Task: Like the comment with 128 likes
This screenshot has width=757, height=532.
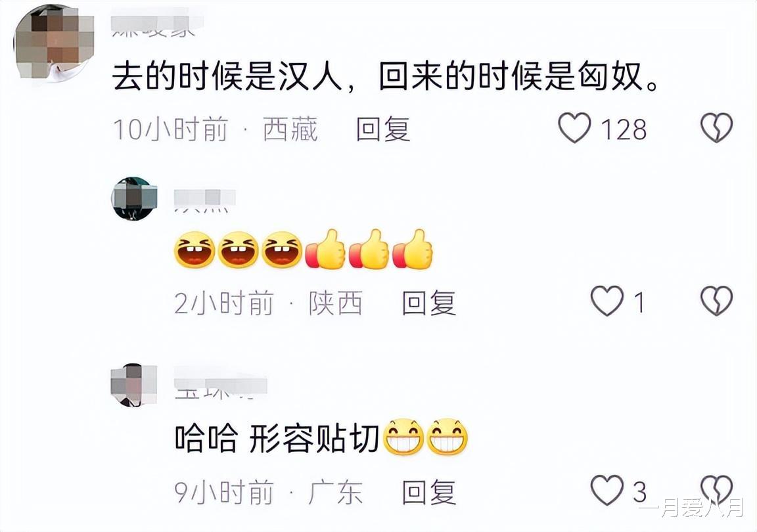Action: (x=574, y=129)
